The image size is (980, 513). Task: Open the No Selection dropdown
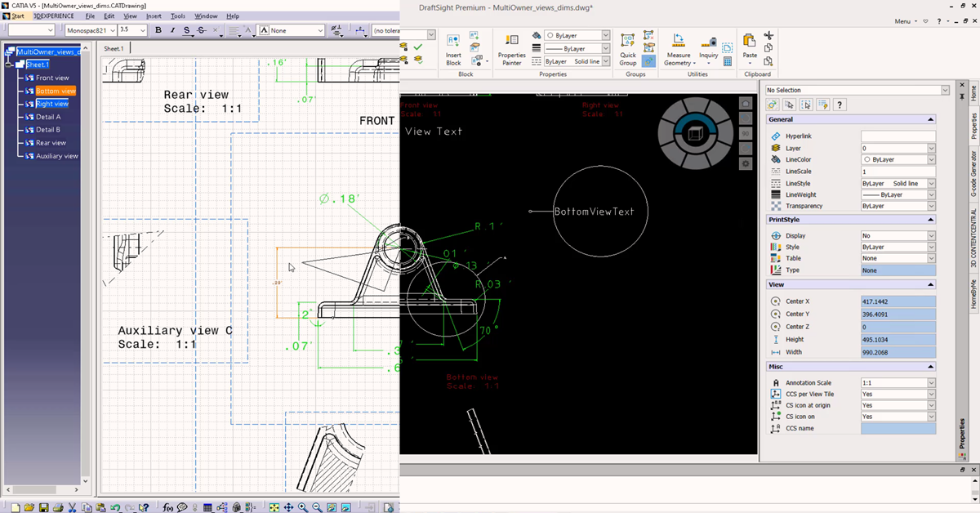pyautogui.click(x=945, y=90)
